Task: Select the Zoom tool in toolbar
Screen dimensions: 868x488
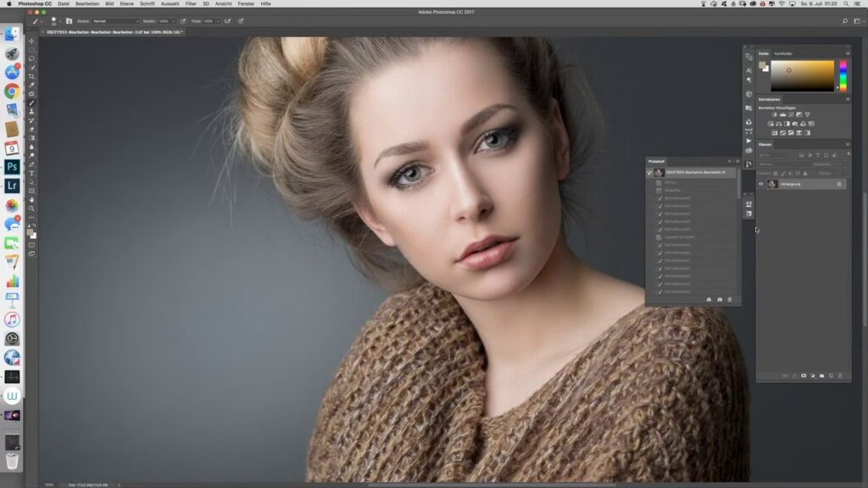Action: click(x=32, y=208)
